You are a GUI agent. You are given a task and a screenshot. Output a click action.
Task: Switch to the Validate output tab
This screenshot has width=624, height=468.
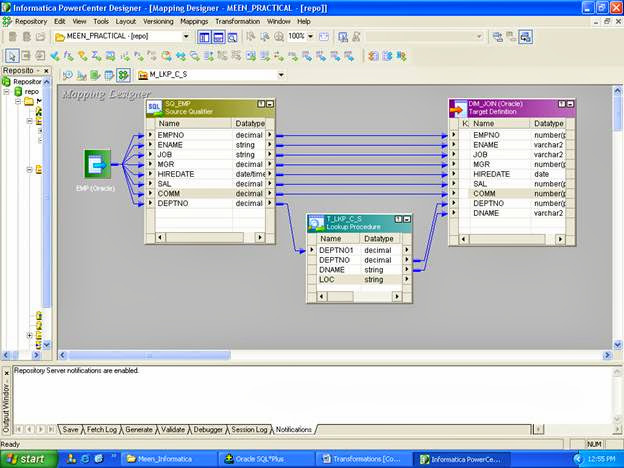(x=173, y=429)
